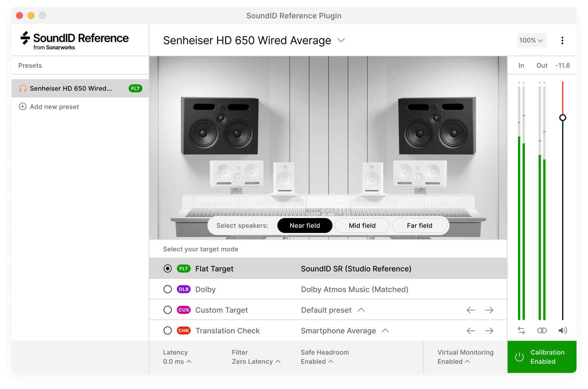The width and height of the screenshot is (588, 389).
Task: Choose the Translation Check radio button
Action: [168, 331]
